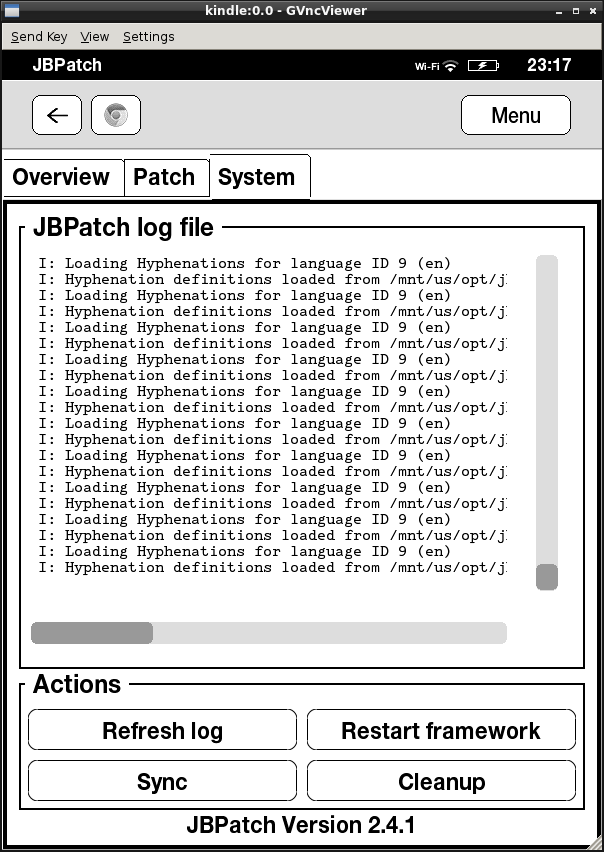Click the log's vertical scrollbar thumb
The height and width of the screenshot is (852, 604).
(x=547, y=577)
